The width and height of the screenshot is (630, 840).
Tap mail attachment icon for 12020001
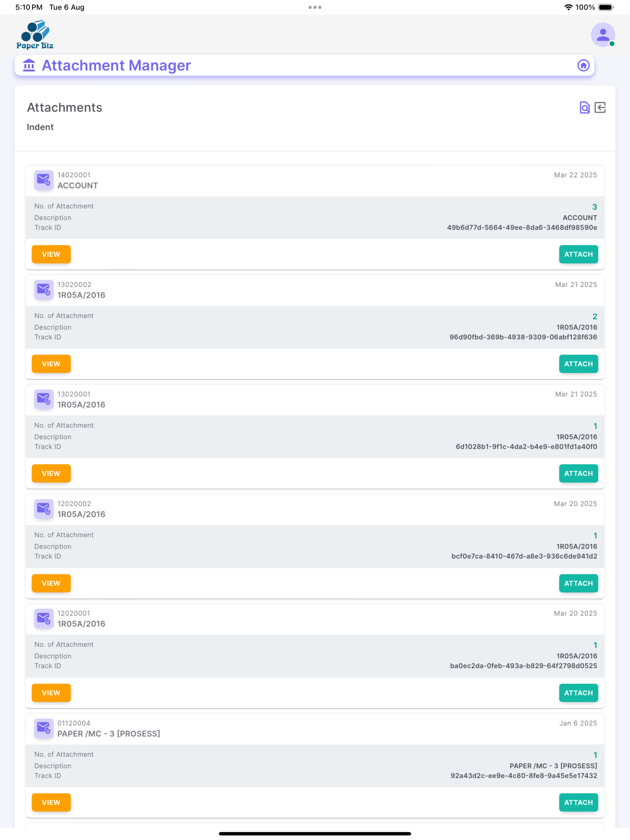[x=44, y=618]
